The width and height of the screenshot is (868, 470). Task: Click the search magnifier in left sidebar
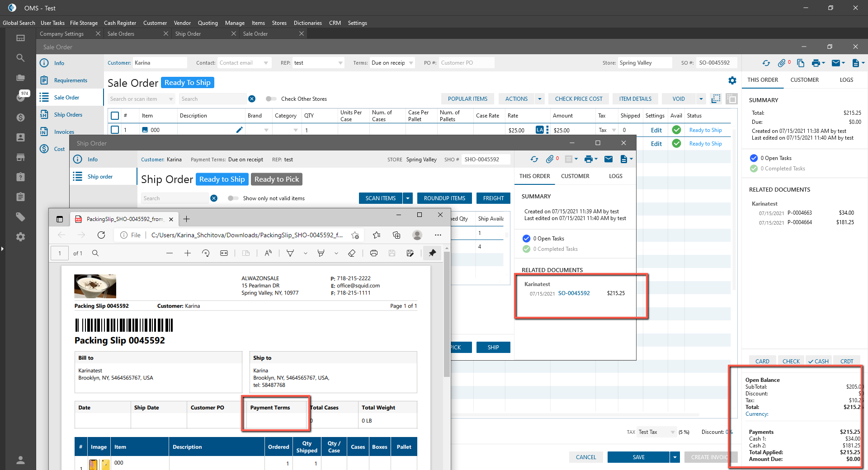pyautogui.click(x=20, y=58)
